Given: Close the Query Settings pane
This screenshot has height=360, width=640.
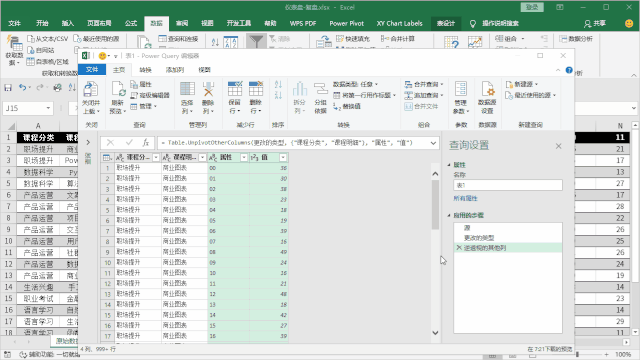Looking at the screenshot, I should 558,146.
